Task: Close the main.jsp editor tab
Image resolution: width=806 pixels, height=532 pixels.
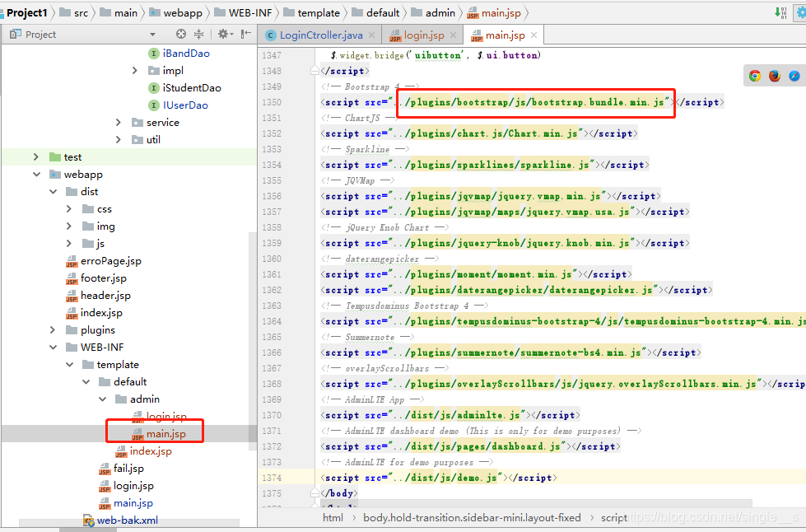Action: tap(534, 35)
